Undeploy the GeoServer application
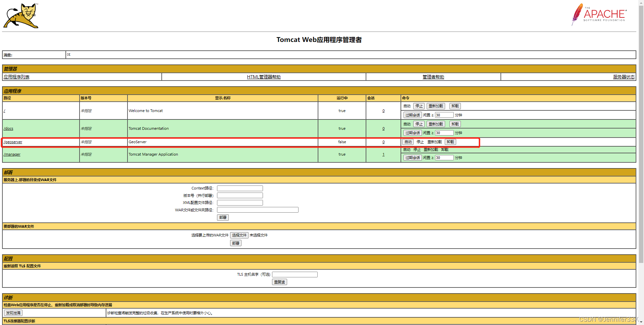The image size is (644, 325). click(x=450, y=142)
